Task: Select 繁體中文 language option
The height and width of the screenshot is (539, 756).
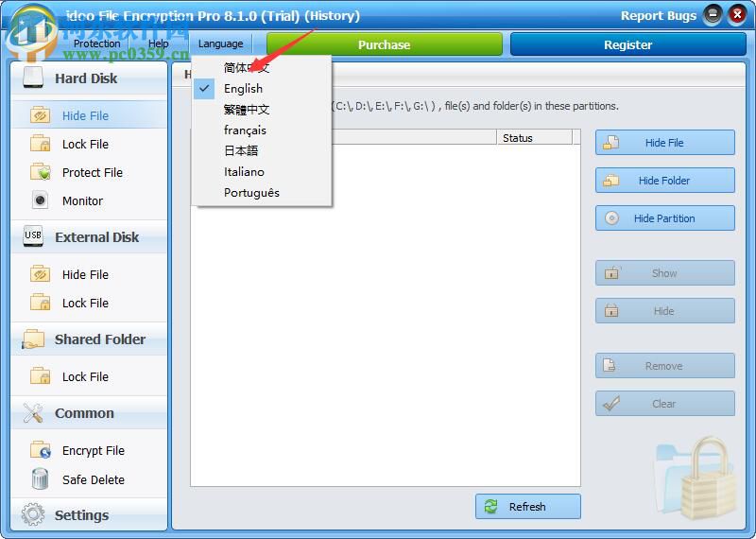Action: pos(262,110)
